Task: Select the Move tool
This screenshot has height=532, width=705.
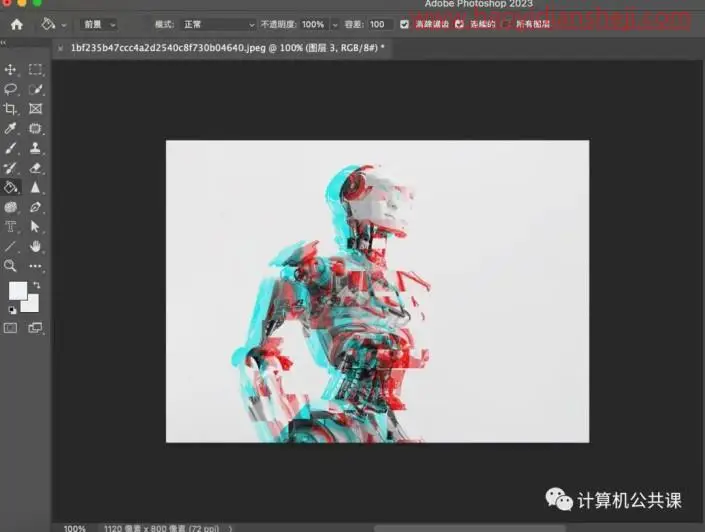Action: pyautogui.click(x=10, y=69)
